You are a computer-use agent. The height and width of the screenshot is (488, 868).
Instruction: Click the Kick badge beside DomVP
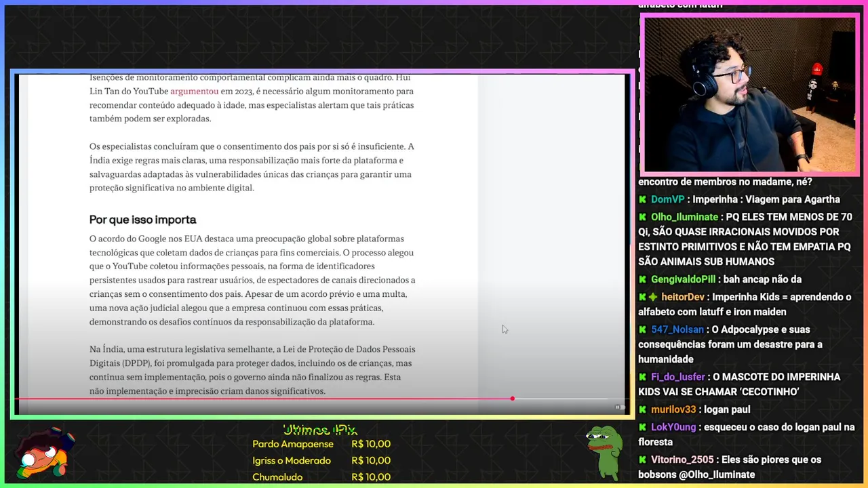click(642, 199)
